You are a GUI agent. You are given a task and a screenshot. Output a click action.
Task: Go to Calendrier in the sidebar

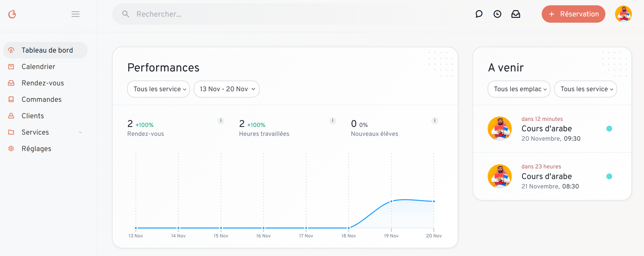tap(38, 67)
